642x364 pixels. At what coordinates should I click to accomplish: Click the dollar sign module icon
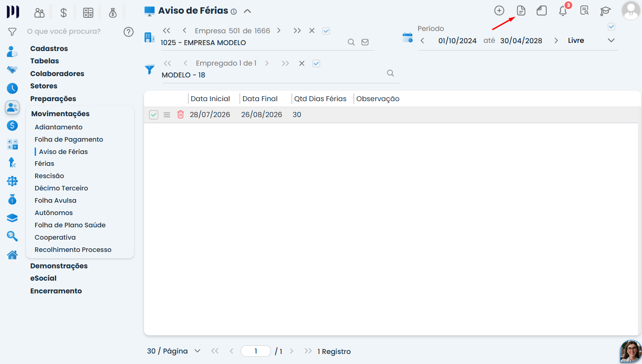(x=63, y=13)
